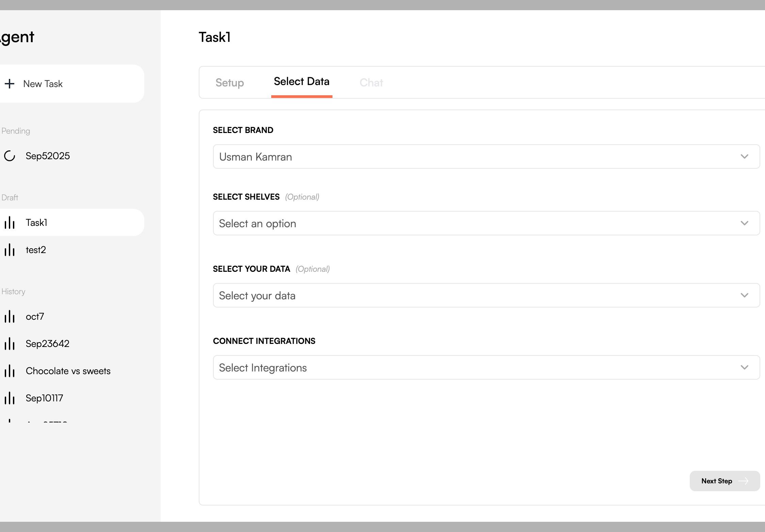Click the loading spinner icon for Sep52025
Screen dimensions: 765x532
click(10, 156)
